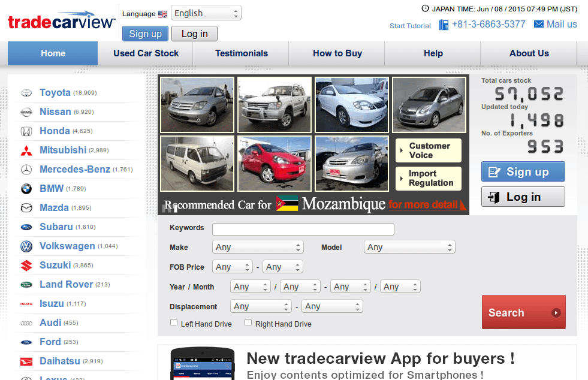Viewport: 588px width, 380px height.
Task: Click the telephone icon beside phone number
Action: [444, 25]
